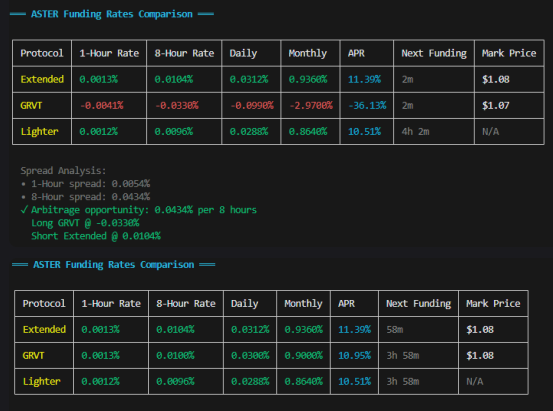
Task: Select the "Lighter" protocol name in the upper table
Action: [x=39, y=132]
